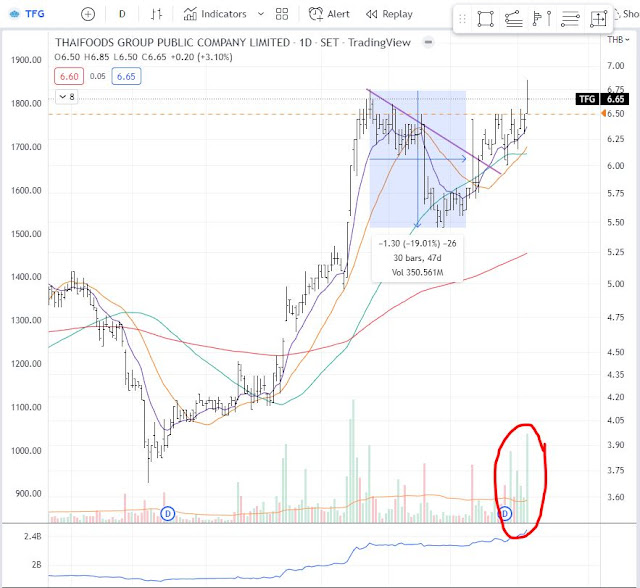Open the THB currency dropdown
Viewport: 640px width, 588px height.
point(618,40)
